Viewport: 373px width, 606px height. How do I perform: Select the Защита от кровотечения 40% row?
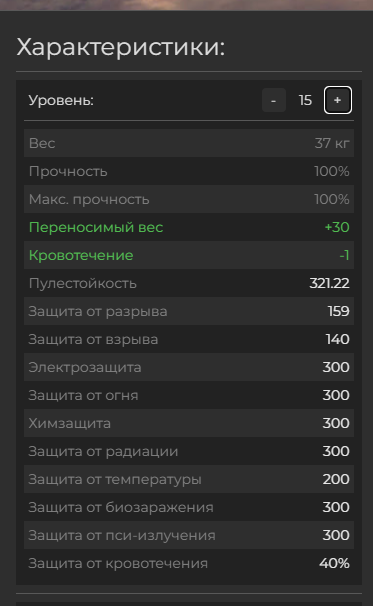click(189, 563)
